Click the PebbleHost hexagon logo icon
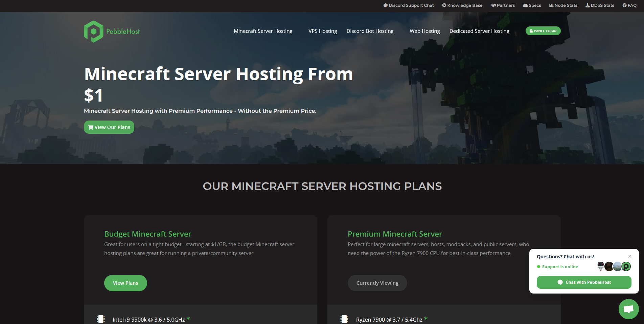The image size is (644, 324). (x=94, y=31)
